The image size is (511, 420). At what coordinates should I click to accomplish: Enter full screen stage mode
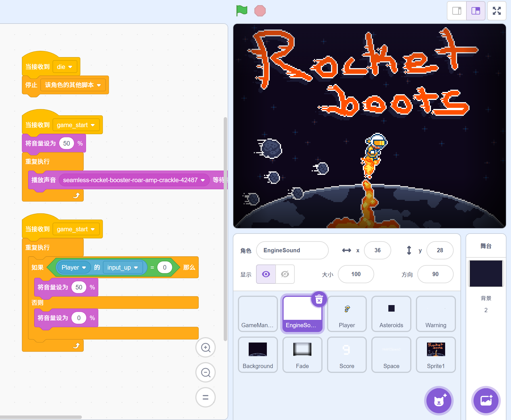[497, 11]
